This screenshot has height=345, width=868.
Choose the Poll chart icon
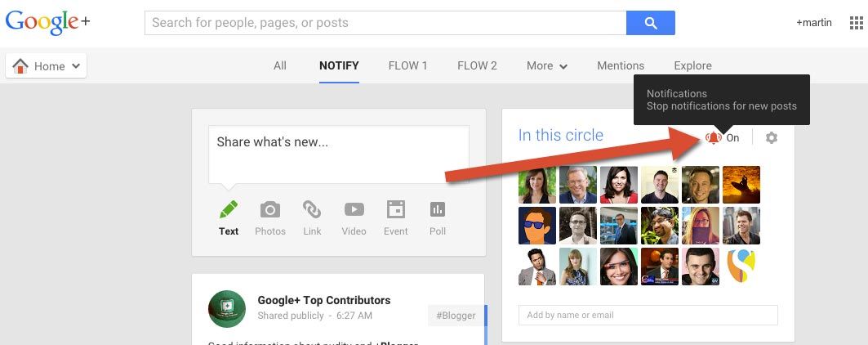tap(438, 209)
